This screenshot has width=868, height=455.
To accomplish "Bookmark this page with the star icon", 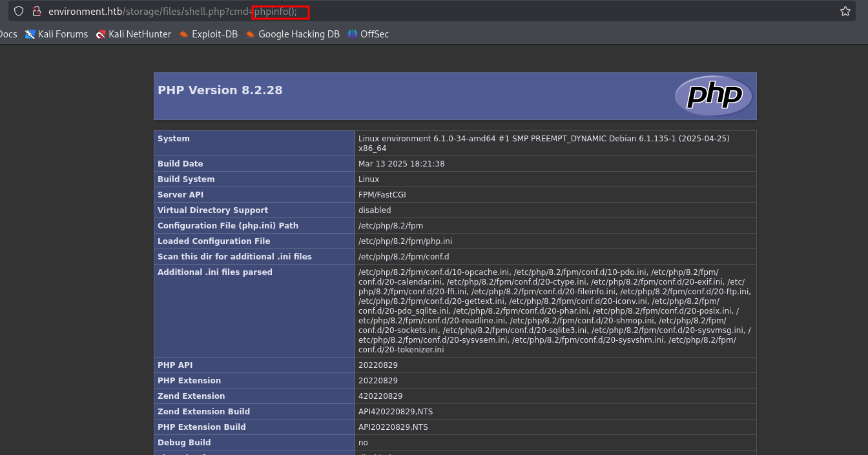I will tap(845, 11).
